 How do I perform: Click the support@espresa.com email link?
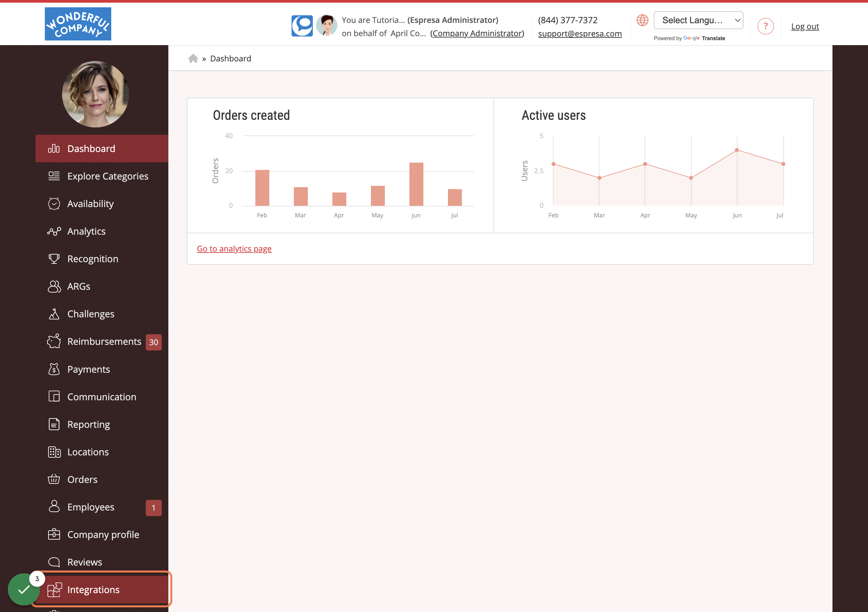click(x=579, y=33)
